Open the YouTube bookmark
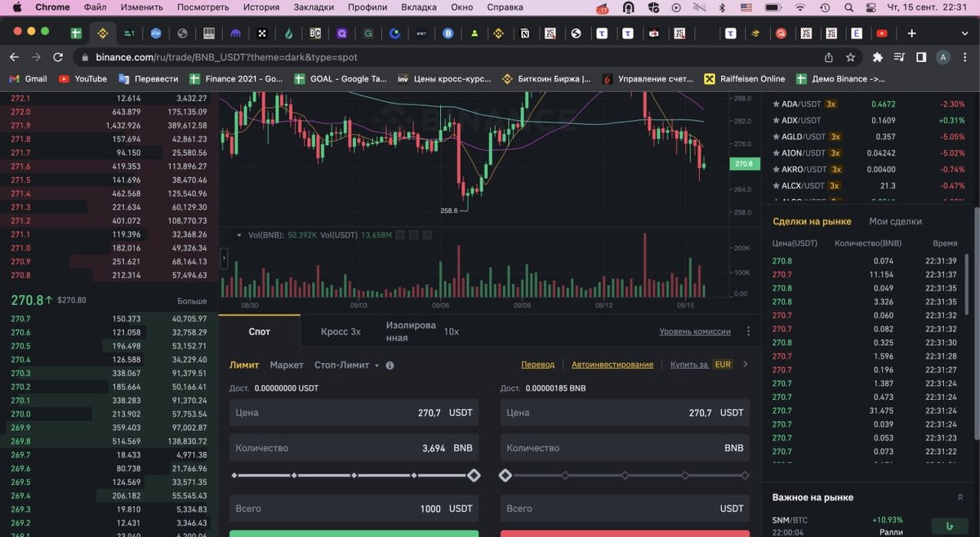The height and width of the screenshot is (537, 980). click(x=82, y=79)
